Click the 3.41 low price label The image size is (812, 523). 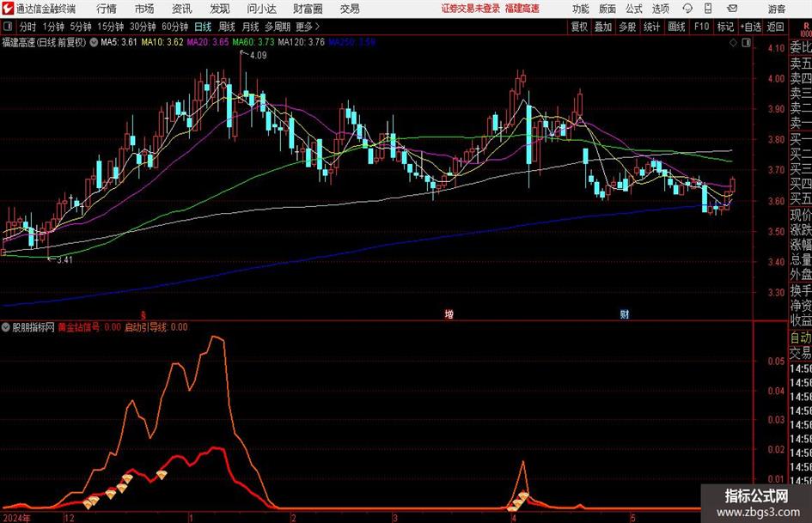click(64, 260)
